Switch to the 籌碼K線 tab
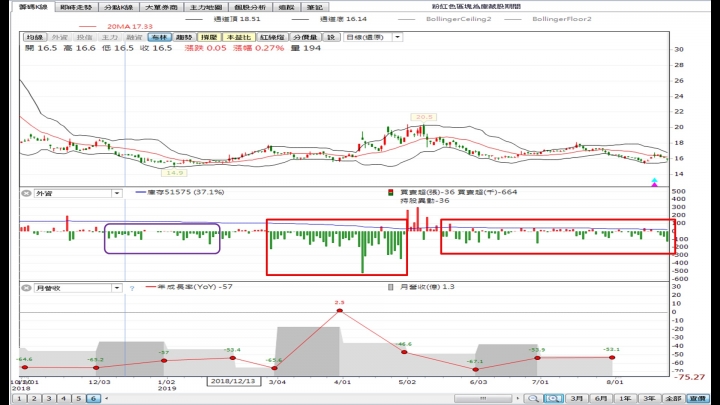 tap(33, 7)
